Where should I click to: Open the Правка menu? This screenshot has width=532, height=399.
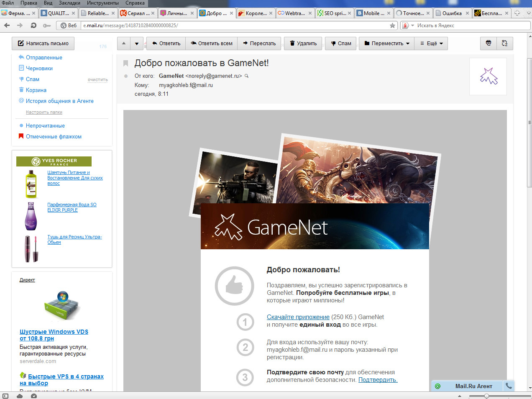(x=29, y=3)
